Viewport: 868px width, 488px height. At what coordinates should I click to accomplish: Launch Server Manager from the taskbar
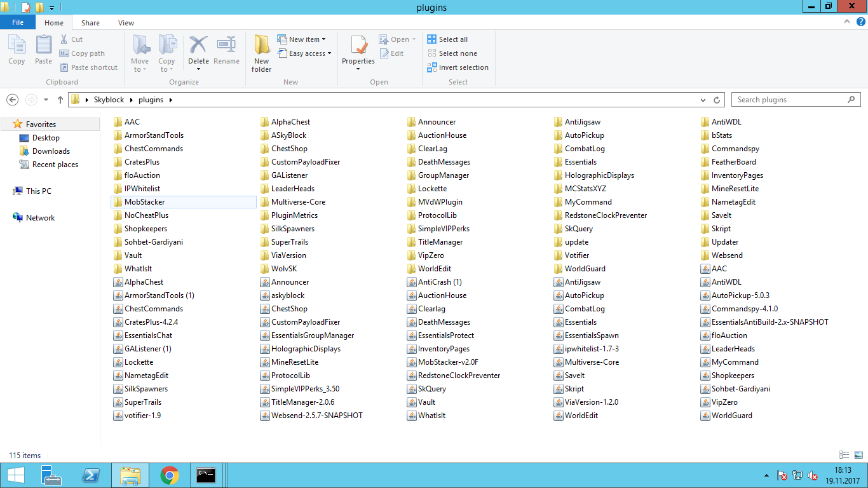pos(51,475)
